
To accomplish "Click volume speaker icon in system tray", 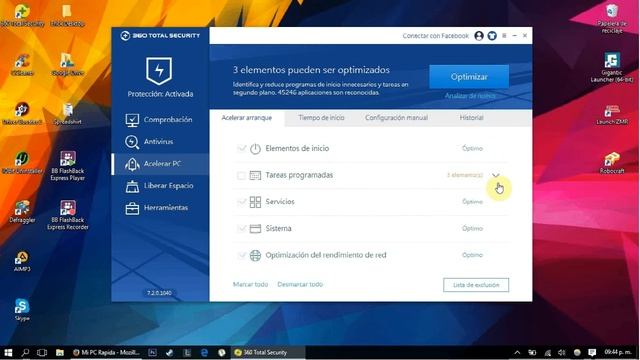I will [562, 352].
